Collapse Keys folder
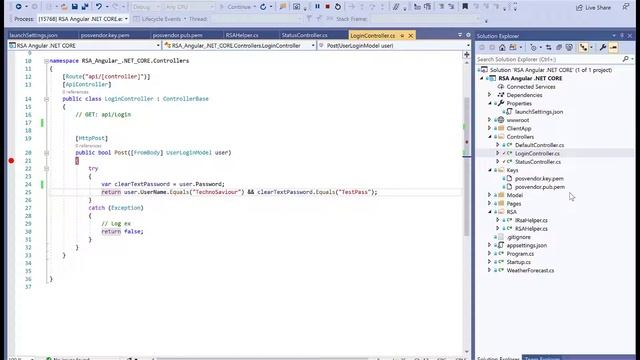This screenshot has height=360, width=640. coord(489,170)
